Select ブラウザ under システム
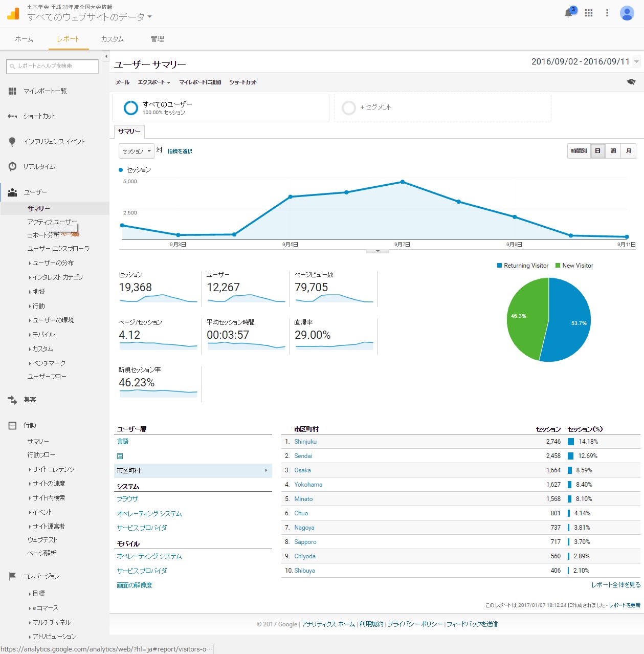Viewport: 644px width, 654px height. coord(127,498)
